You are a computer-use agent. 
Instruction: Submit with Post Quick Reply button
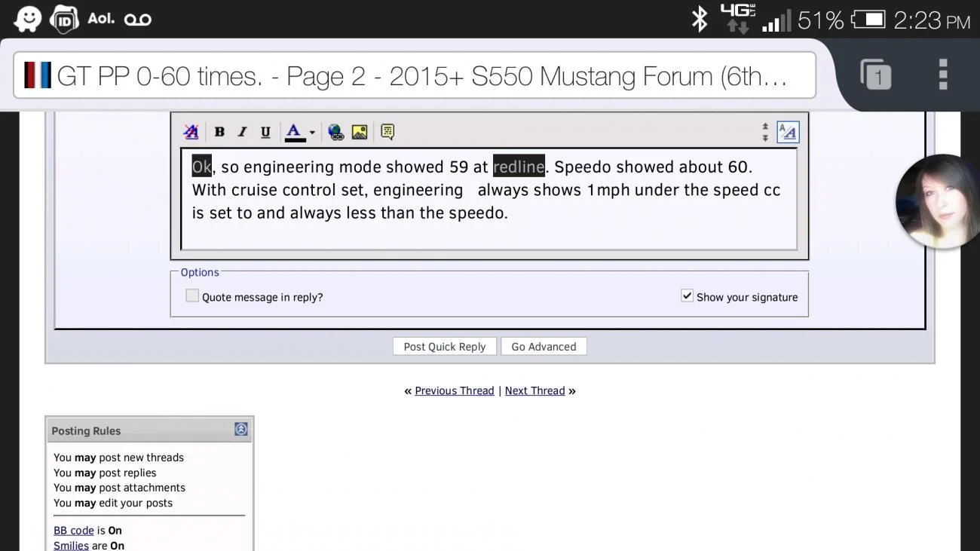click(x=445, y=347)
